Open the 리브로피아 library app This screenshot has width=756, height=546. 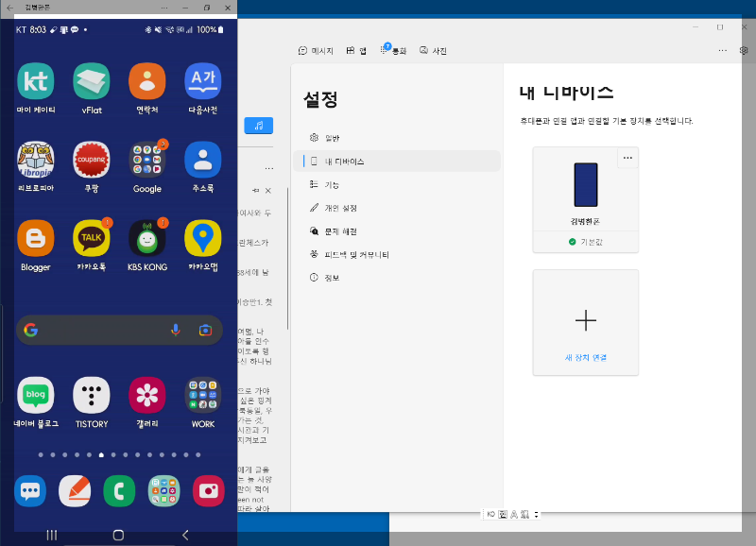click(x=36, y=160)
